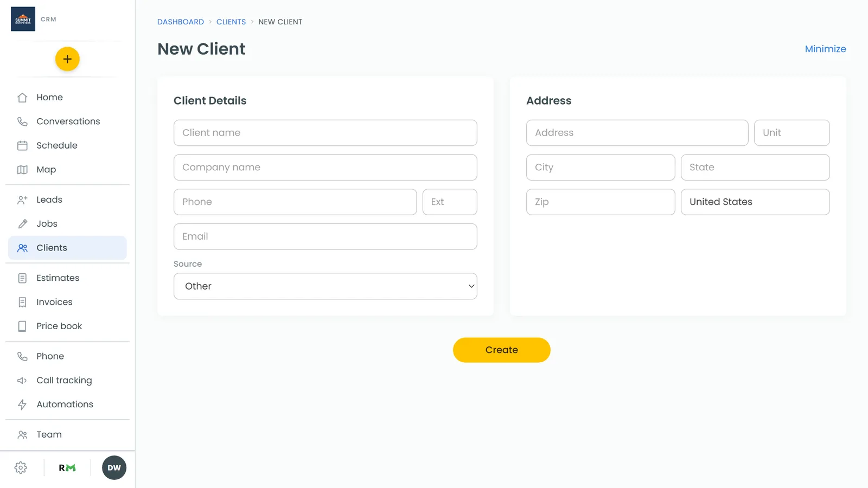Click the Conversations phone icon
The height and width of the screenshot is (488, 868).
(x=22, y=121)
